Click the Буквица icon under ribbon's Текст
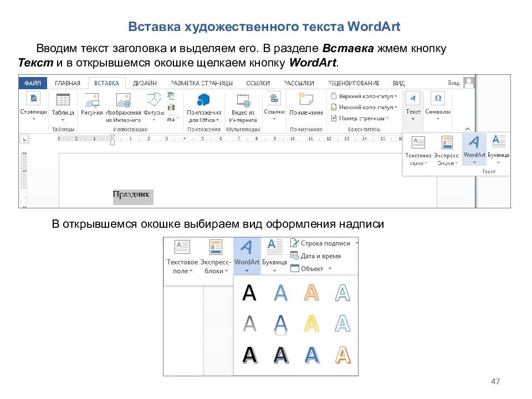Image resolution: width=532 pixels, height=399 pixels. coord(498,149)
